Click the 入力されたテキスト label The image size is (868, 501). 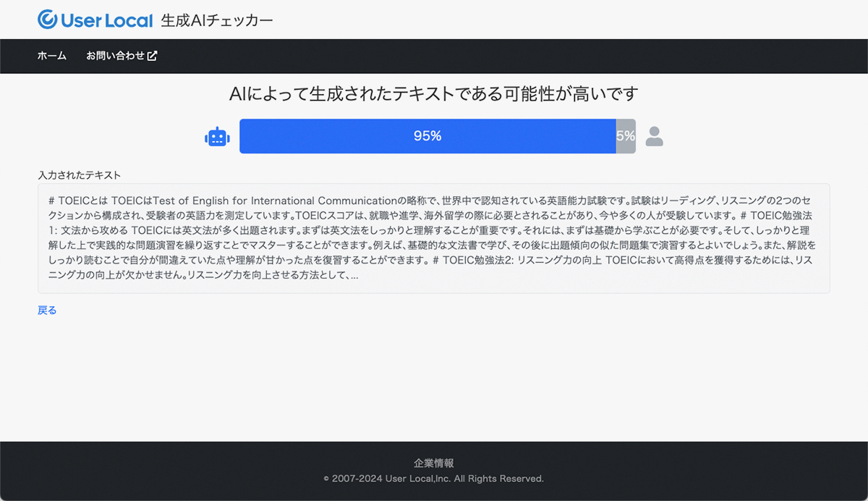tap(79, 175)
